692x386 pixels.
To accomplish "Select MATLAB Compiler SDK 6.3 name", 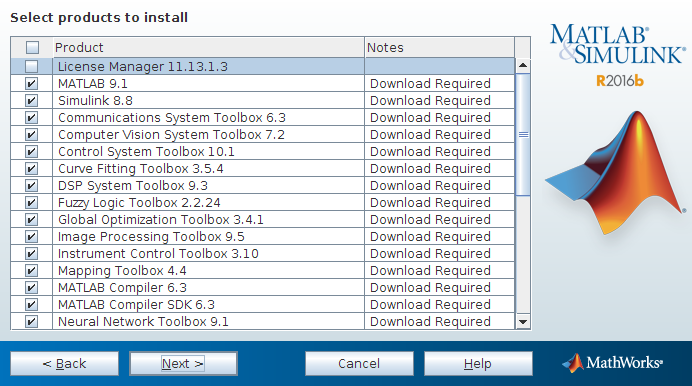I will (136, 304).
